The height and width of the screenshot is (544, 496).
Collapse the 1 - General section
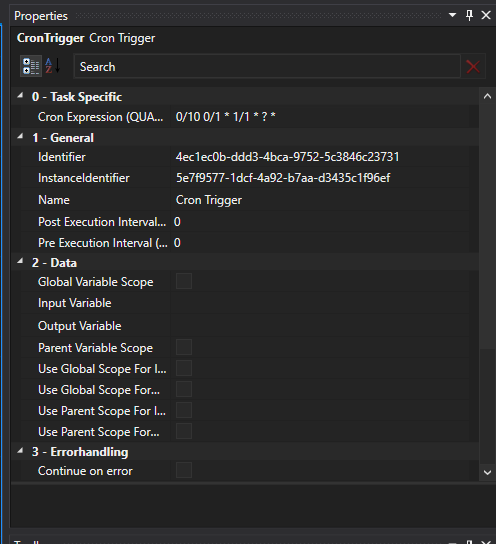point(20,136)
